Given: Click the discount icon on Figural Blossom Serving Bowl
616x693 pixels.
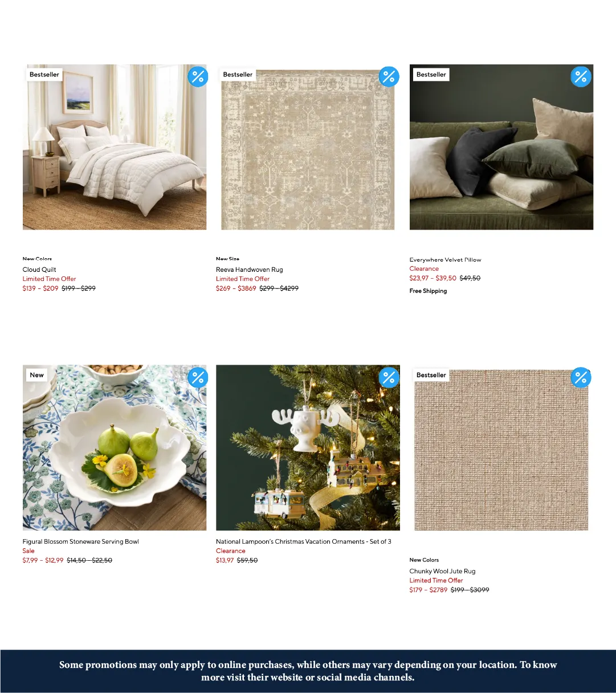Looking at the screenshot, I should (x=198, y=377).
